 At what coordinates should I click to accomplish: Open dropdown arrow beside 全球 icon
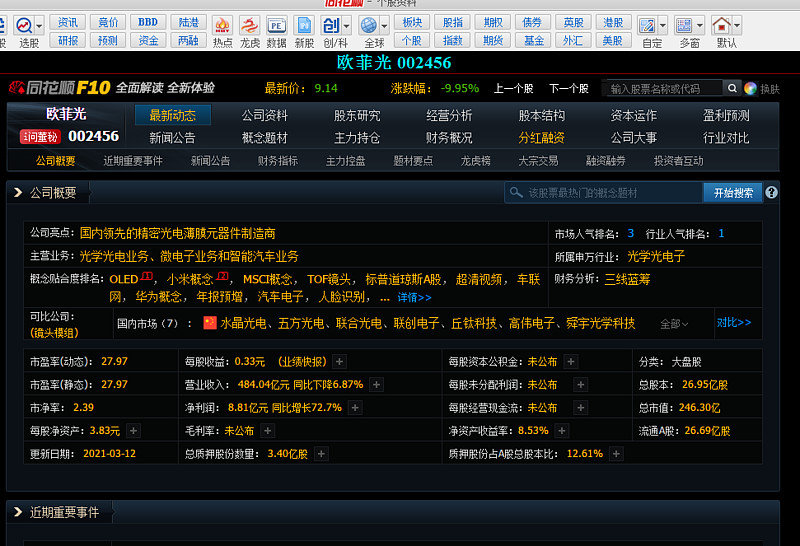point(384,25)
